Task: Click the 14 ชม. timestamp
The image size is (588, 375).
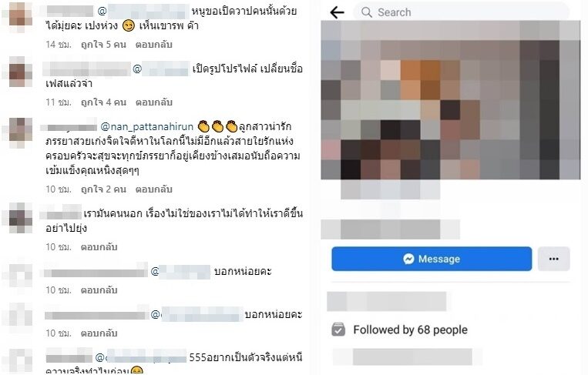Action: [59, 45]
